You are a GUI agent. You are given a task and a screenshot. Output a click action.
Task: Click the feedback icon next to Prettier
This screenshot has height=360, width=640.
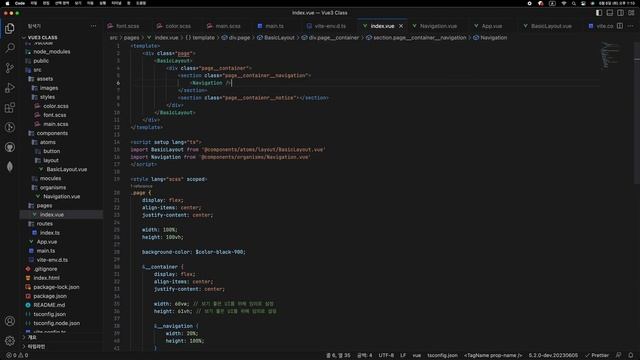pos(619,355)
